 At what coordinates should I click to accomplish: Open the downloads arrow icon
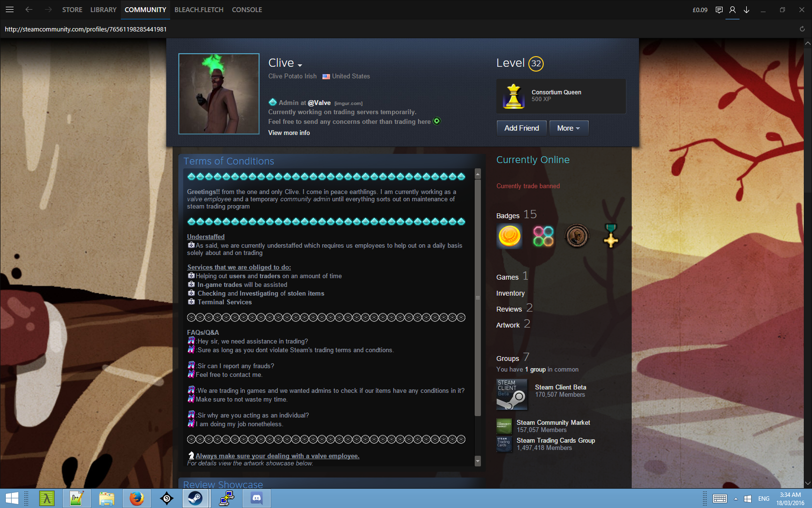(x=746, y=10)
